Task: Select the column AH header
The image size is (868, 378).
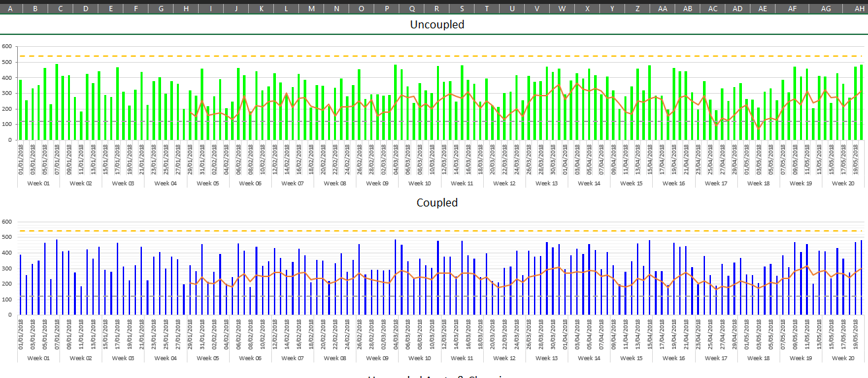Action: pos(855,9)
